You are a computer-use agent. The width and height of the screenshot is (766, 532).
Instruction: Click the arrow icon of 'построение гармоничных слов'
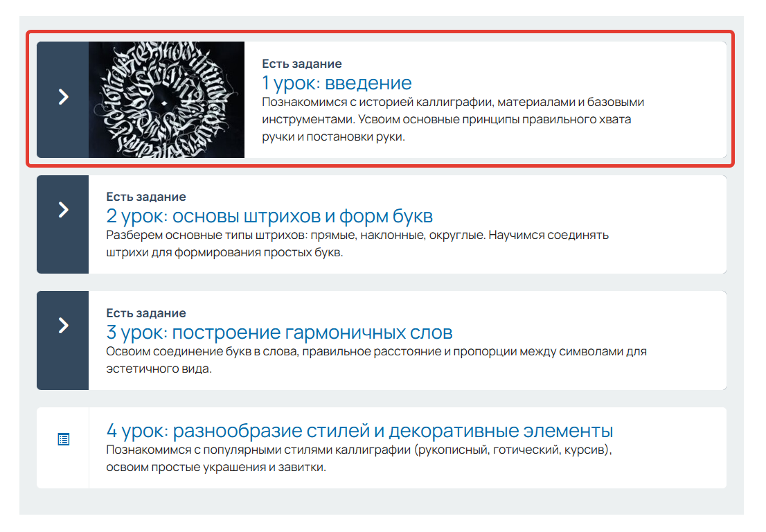(62, 324)
